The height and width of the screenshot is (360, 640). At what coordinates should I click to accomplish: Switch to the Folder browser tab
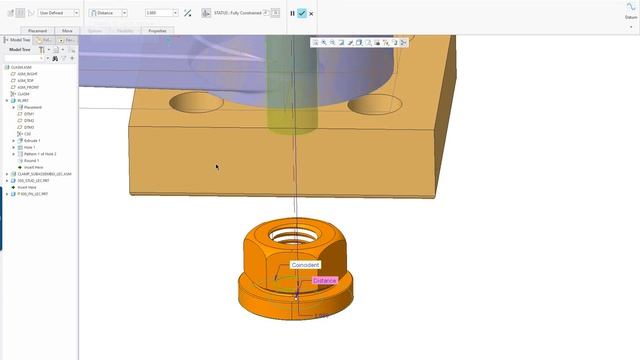pyautogui.click(x=44, y=40)
